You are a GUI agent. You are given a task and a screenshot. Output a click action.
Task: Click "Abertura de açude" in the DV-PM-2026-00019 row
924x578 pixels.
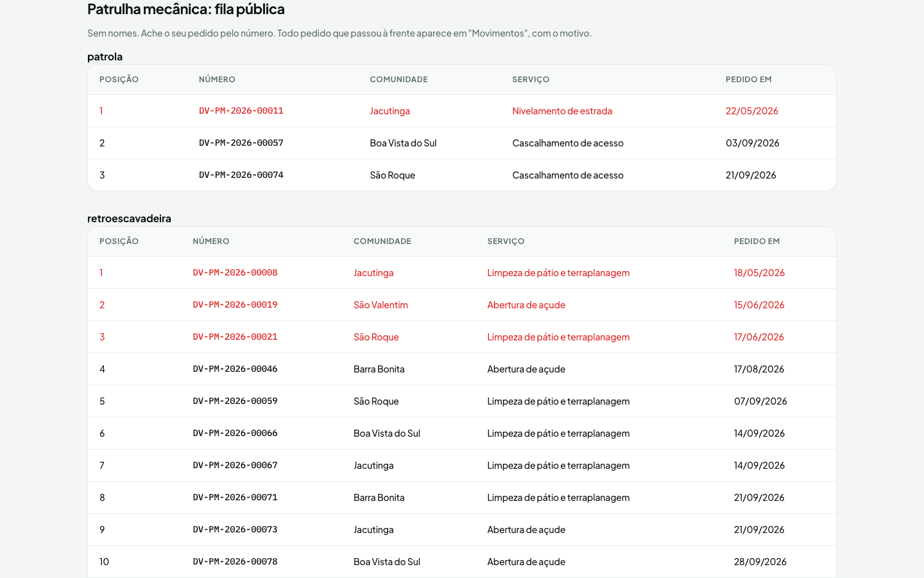526,304
